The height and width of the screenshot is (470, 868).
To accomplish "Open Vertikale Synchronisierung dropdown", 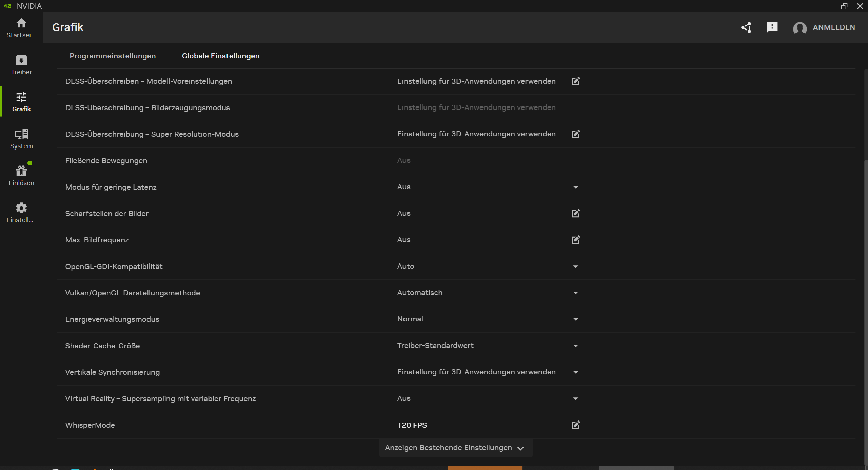I will point(575,372).
